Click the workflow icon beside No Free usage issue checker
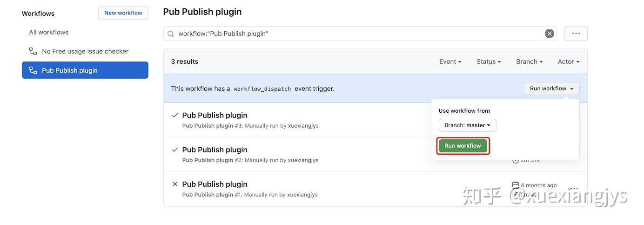 tap(33, 51)
